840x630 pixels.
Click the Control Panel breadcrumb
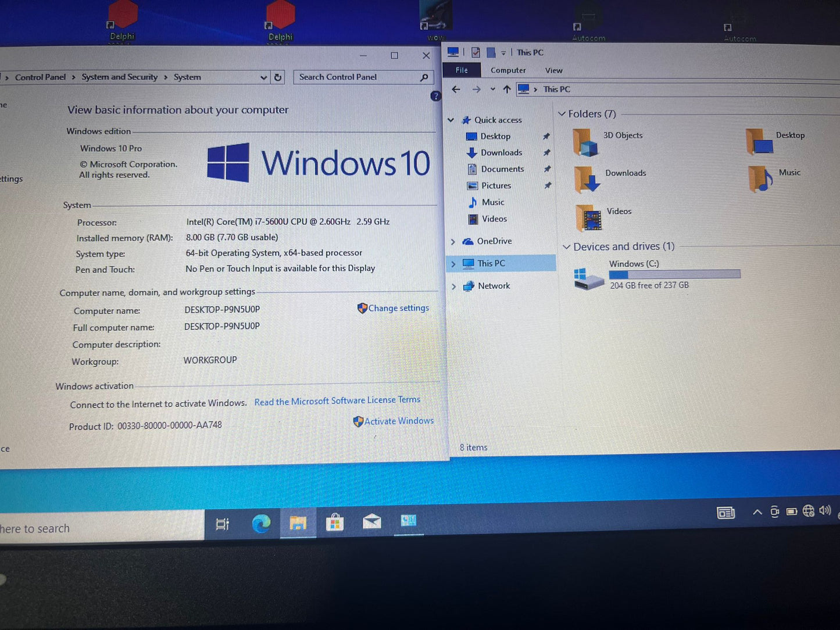[40, 77]
